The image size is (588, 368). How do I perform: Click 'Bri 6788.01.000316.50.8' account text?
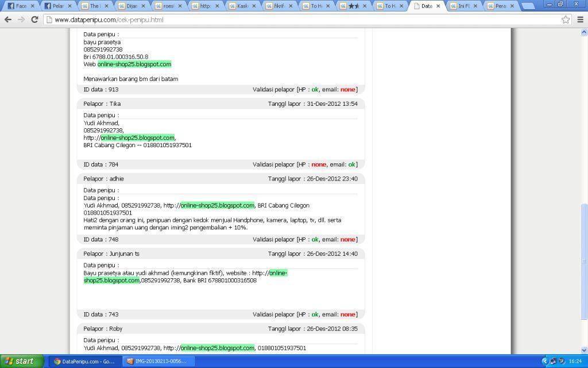tap(116, 57)
